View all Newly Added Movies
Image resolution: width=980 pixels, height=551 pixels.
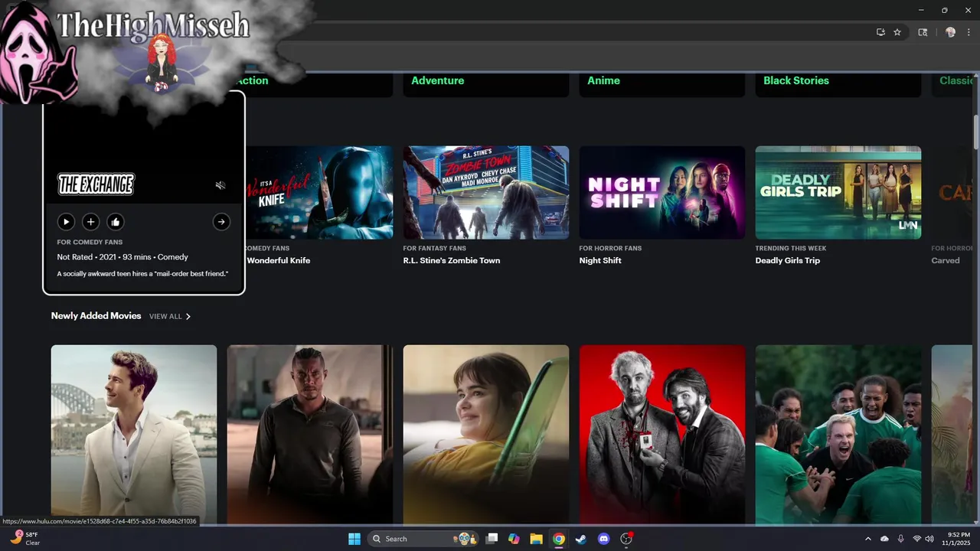(x=165, y=316)
